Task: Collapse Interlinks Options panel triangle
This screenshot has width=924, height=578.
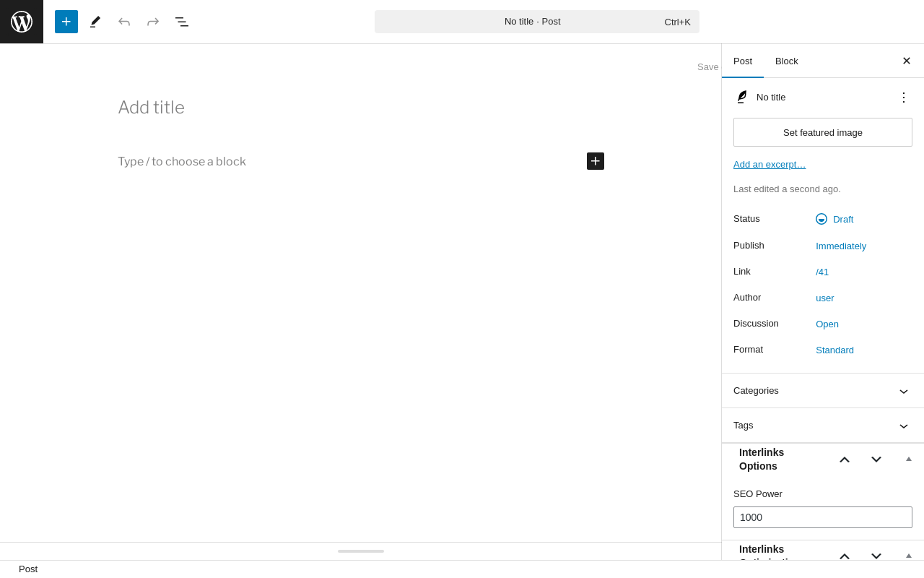Action: pyautogui.click(x=909, y=460)
